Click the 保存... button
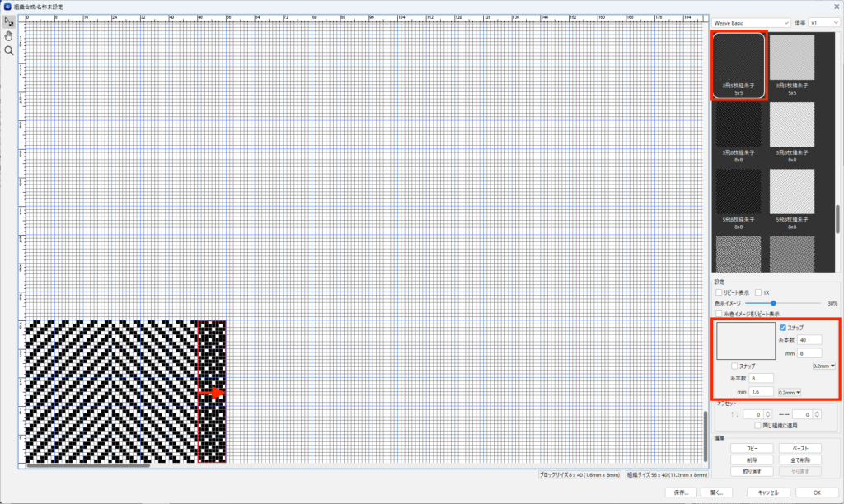This screenshot has width=844, height=504. [x=681, y=492]
